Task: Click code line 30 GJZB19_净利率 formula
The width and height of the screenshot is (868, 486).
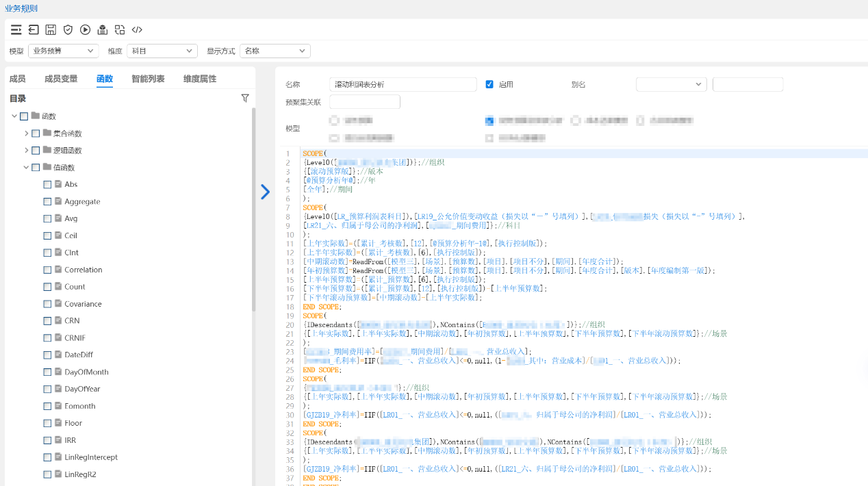Action: [x=507, y=415]
